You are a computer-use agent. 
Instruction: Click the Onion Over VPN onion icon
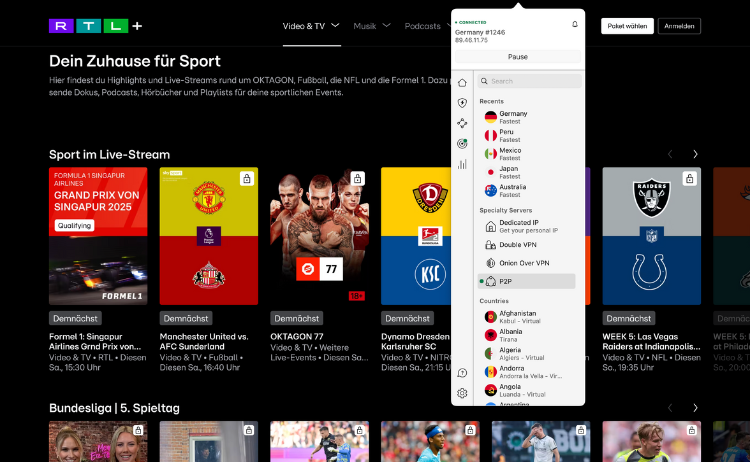coord(490,263)
